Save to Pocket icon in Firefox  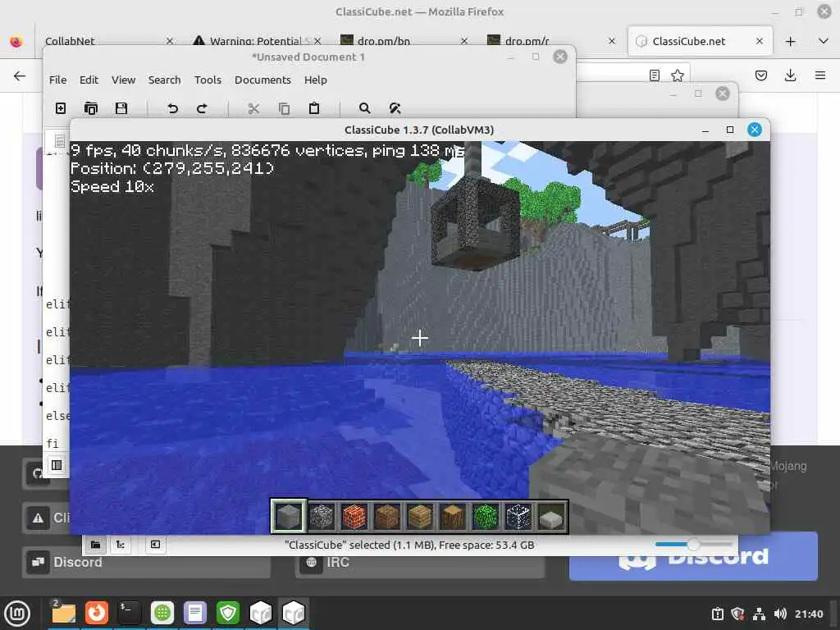pos(760,75)
